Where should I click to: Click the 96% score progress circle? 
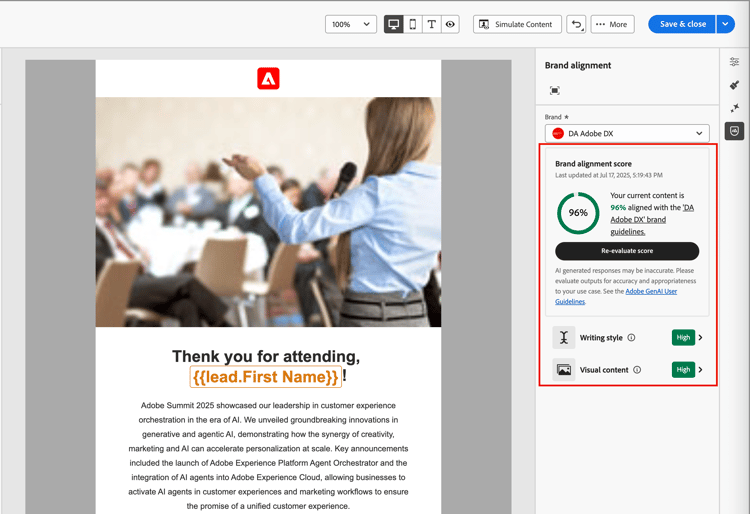click(578, 213)
